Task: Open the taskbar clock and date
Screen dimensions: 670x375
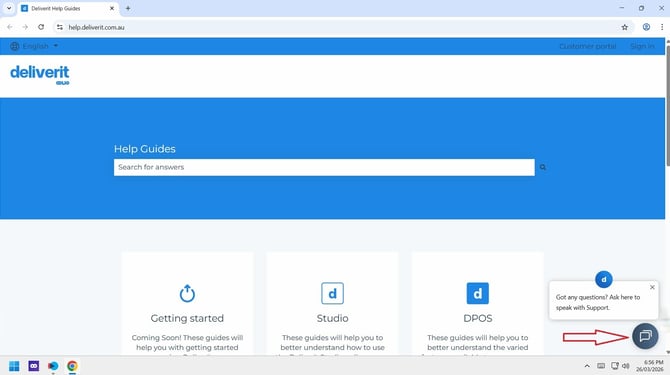Action: [x=650, y=366]
